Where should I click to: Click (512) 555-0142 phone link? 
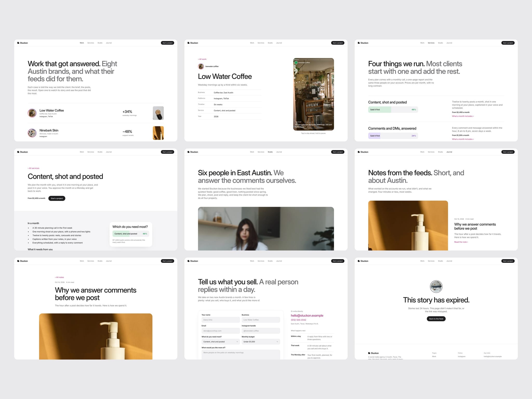[298, 320]
